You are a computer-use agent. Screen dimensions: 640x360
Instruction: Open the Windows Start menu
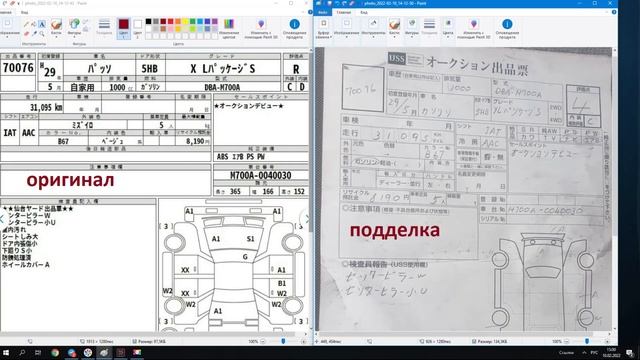[x=6, y=353]
